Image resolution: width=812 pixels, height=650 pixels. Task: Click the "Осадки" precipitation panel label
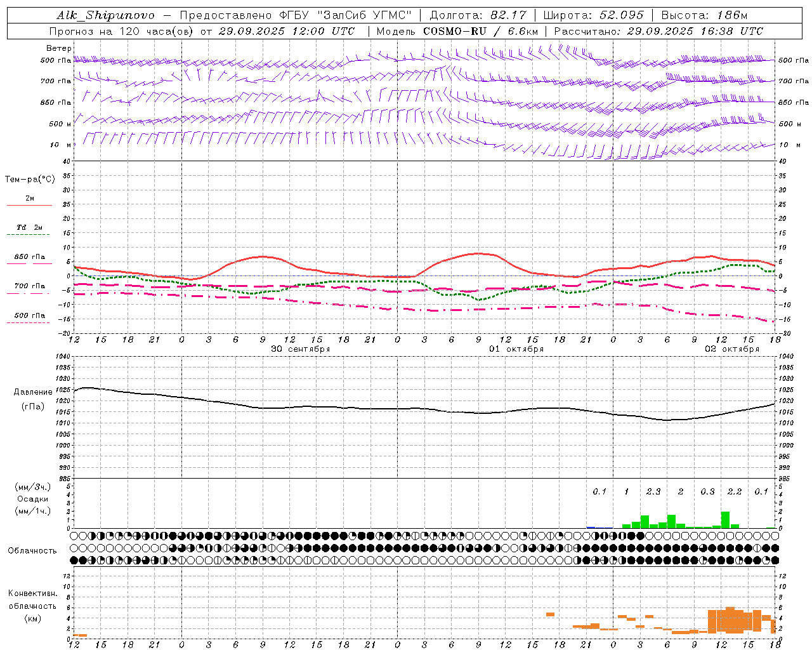click(x=33, y=499)
